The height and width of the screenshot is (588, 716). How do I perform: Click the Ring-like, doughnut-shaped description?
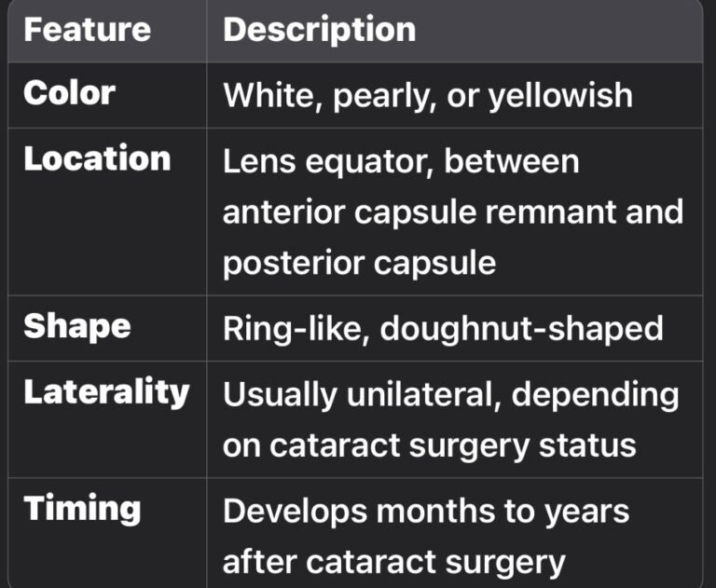pyautogui.click(x=443, y=329)
